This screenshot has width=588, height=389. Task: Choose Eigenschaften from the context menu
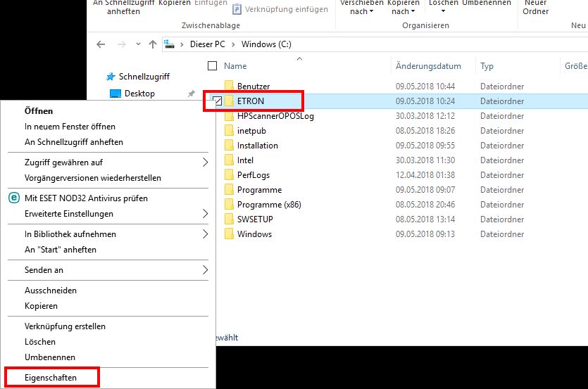point(51,378)
